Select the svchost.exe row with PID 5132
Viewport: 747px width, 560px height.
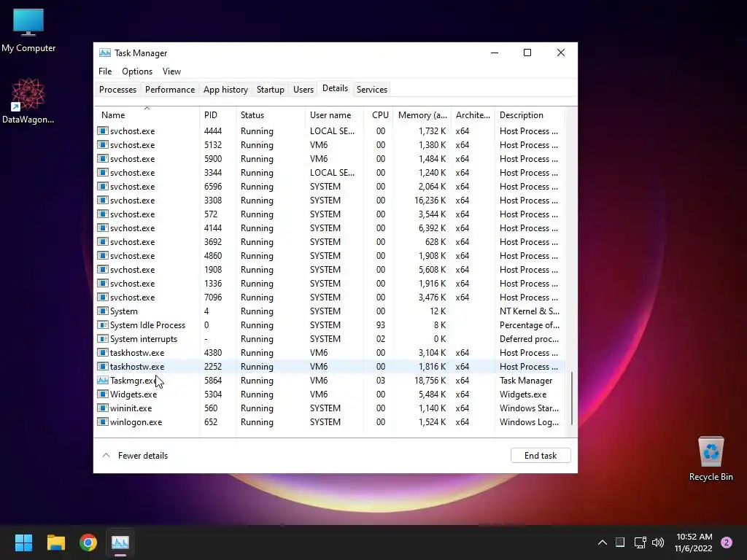tap(330, 145)
